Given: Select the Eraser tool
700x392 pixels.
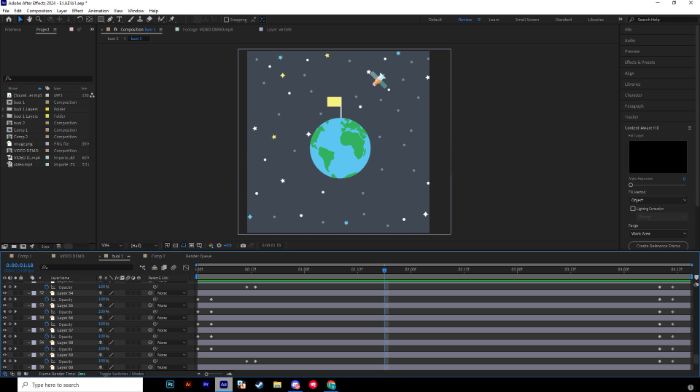Looking at the screenshot, I should pyautogui.click(x=150, y=19).
